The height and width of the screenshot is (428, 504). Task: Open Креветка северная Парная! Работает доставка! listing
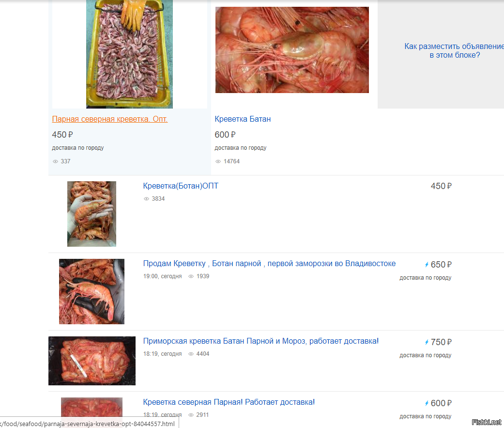pyautogui.click(x=229, y=402)
